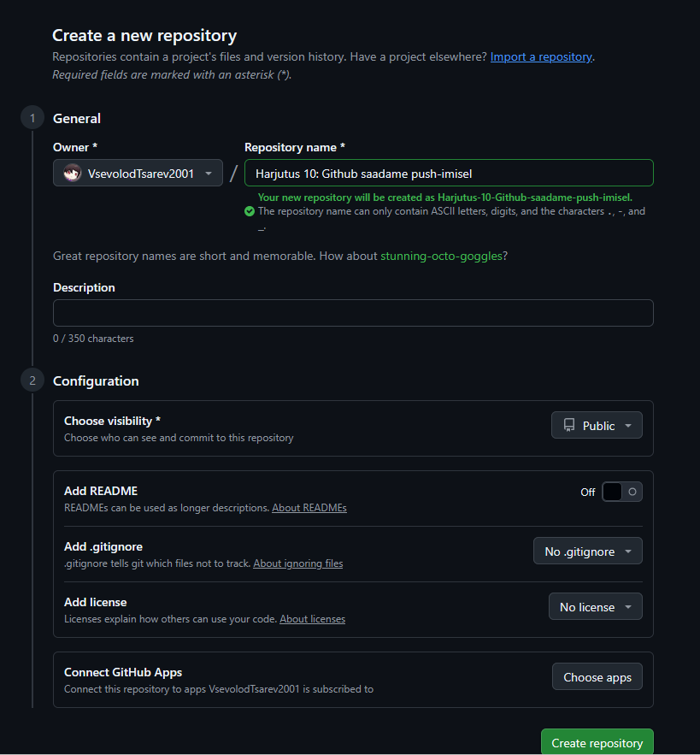700x755 pixels.
Task: Click the green checkmark validation icon
Action: pos(249,211)
